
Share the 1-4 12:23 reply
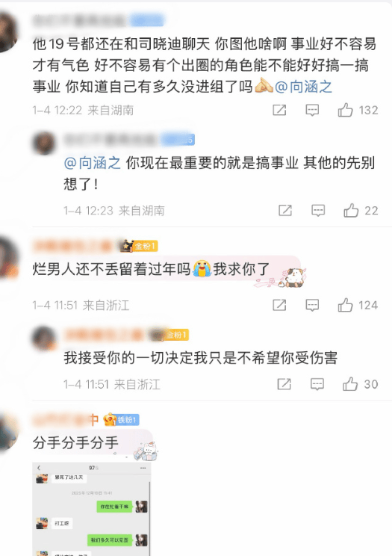click(x=285, y=211)
